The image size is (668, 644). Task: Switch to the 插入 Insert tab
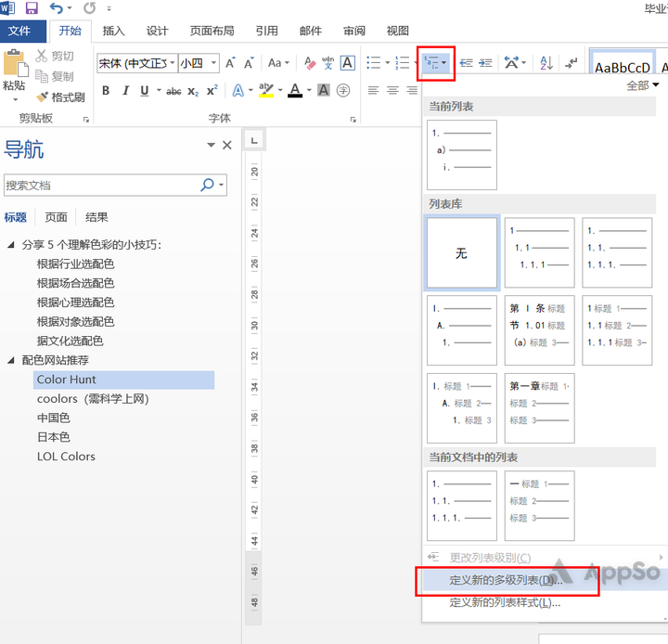coord(114,31)
